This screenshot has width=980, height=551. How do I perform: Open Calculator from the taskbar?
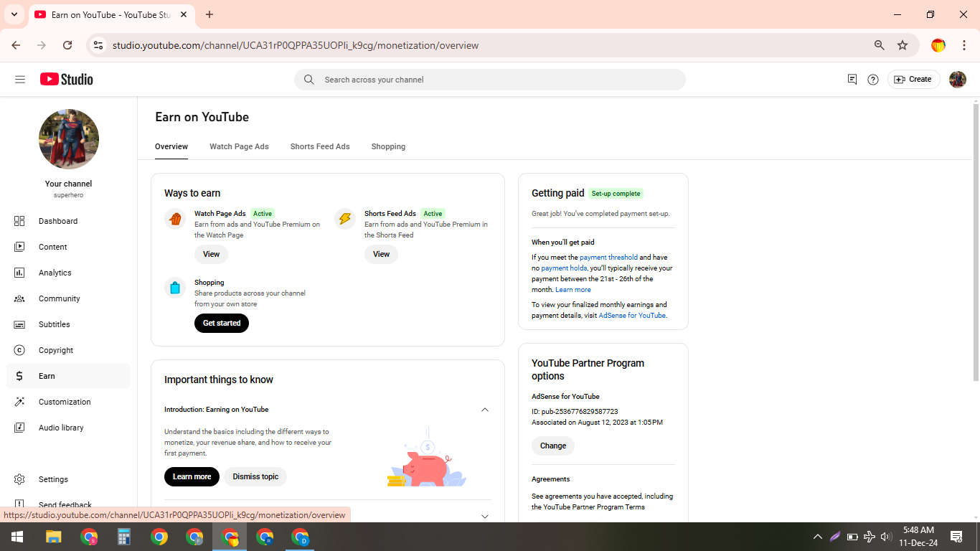[x=124, y=537]
